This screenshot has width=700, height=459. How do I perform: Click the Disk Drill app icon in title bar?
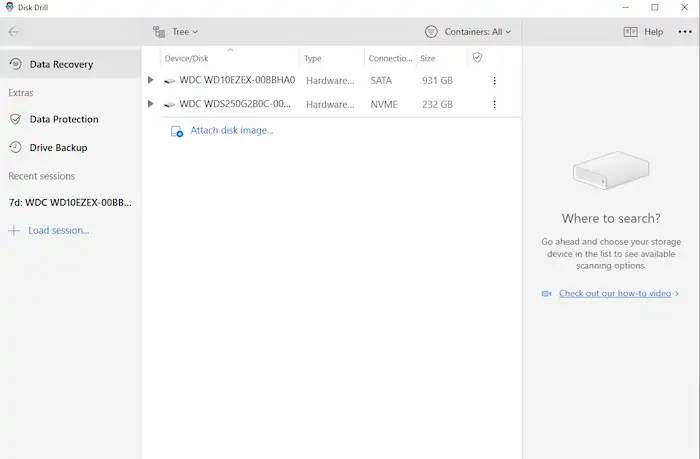(x=9, y=7)
